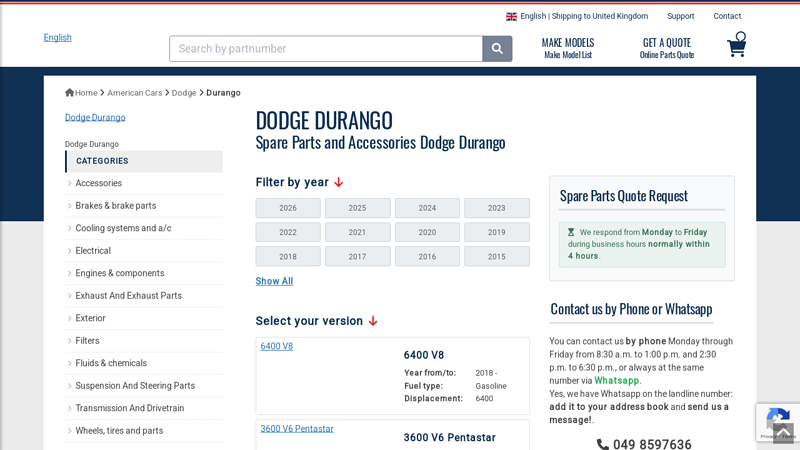Expand Fluids & chemicals category
This screenshot has width=800, height=450.
111,363
